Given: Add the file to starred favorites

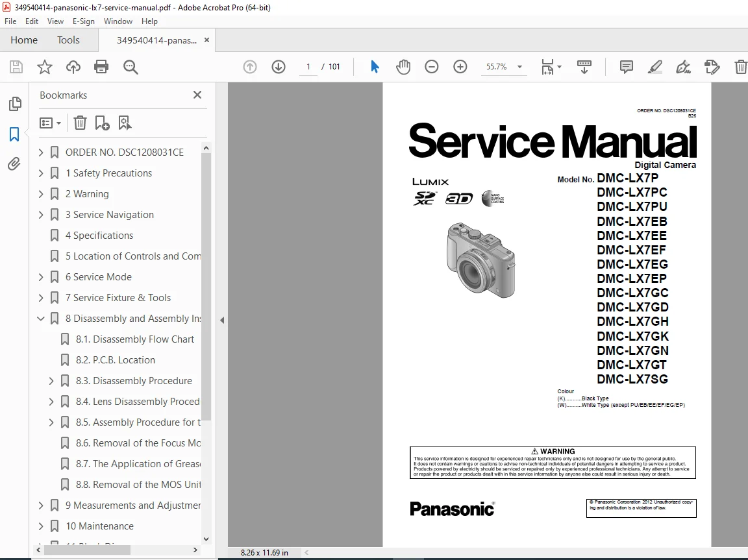Looking at the screenshot, I should (x=45, y=67).
